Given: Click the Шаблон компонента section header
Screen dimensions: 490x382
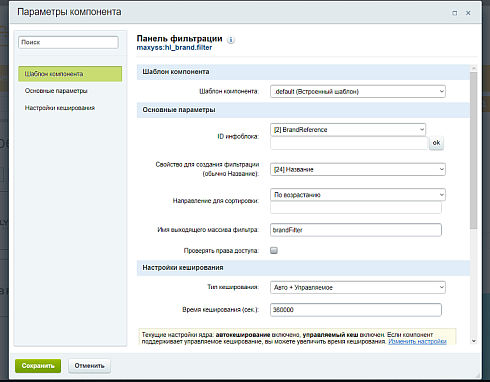Looking at the screenshot, I should click(x=303, y=72).
